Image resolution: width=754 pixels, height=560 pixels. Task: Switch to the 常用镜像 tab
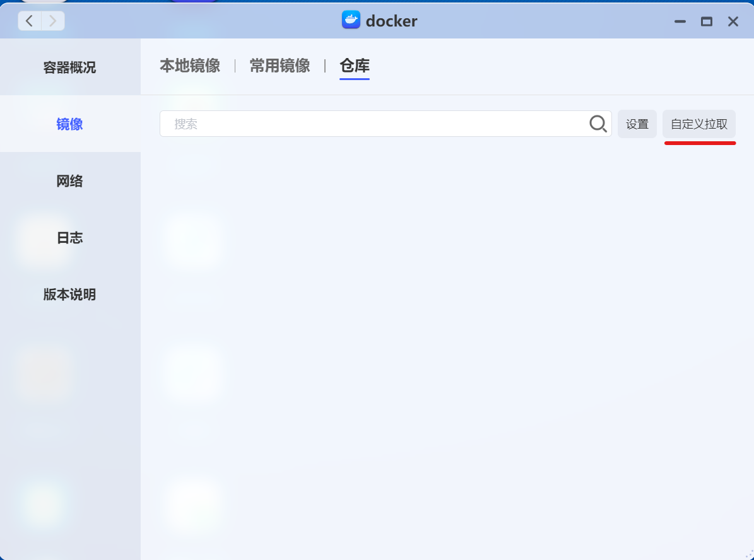[280, 66]
